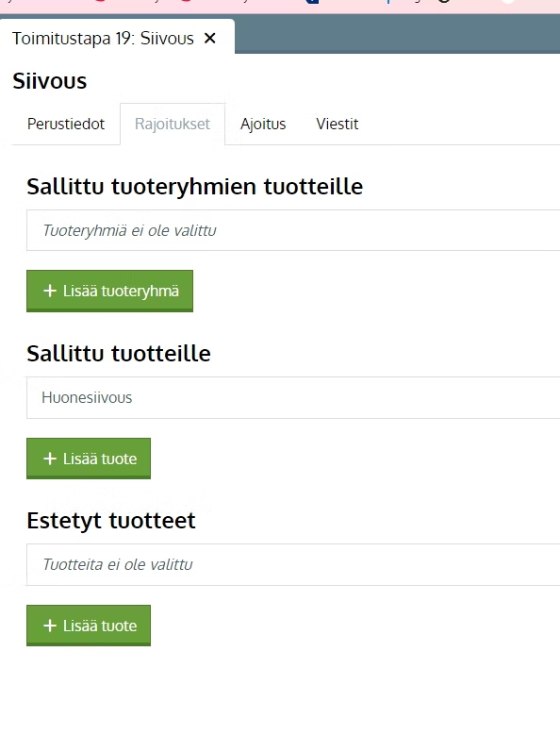Click the Siivous page title
The height and width of the screenshot is (735, 560).
pos(50,81)
